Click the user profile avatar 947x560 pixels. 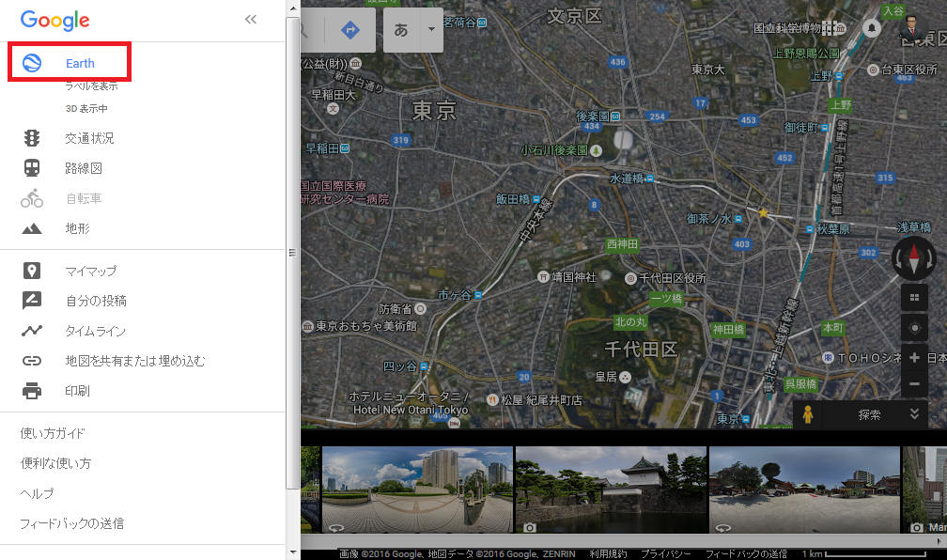(912, 28)
